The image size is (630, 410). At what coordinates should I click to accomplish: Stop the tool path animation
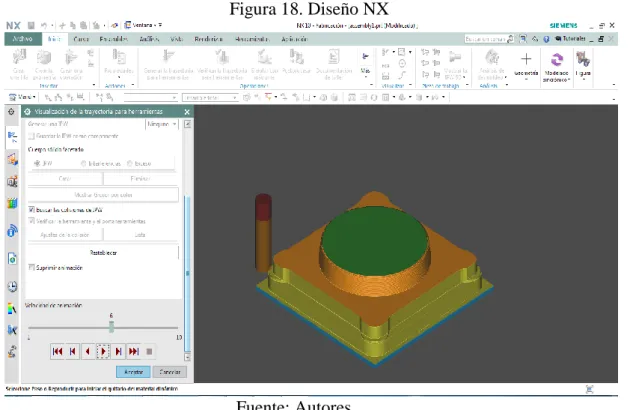[149, 352]
